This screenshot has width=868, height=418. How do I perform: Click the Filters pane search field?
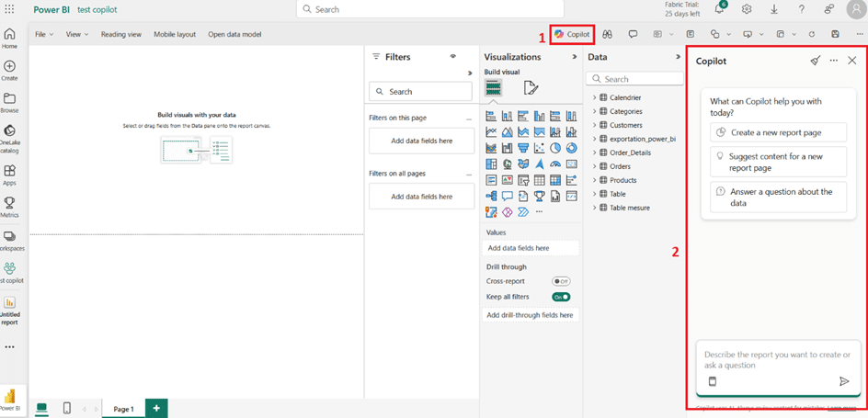coord(421,92)
